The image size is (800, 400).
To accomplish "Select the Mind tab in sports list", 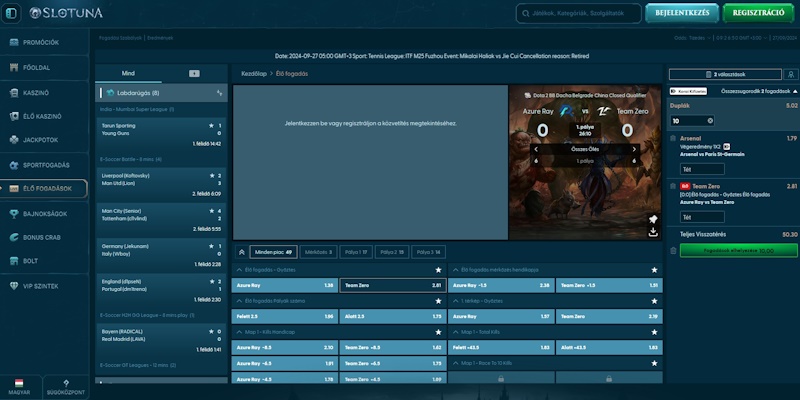I will (x=128, y=73).
